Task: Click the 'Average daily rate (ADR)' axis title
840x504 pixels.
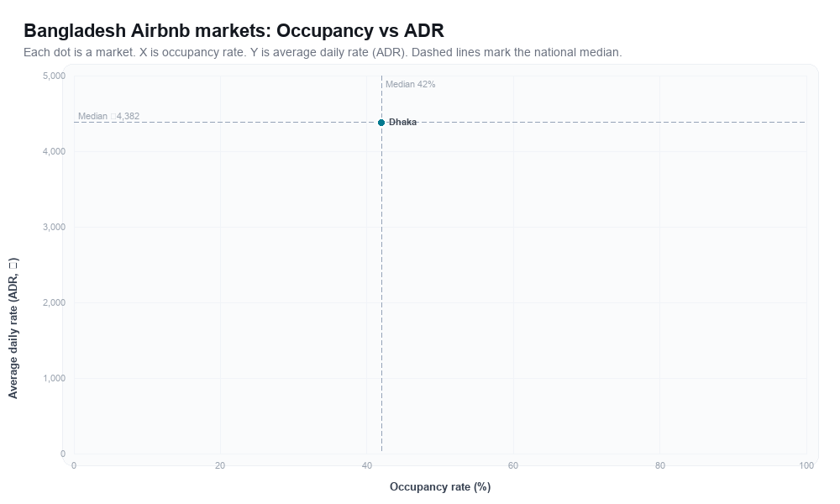Action: pos(13,328)
